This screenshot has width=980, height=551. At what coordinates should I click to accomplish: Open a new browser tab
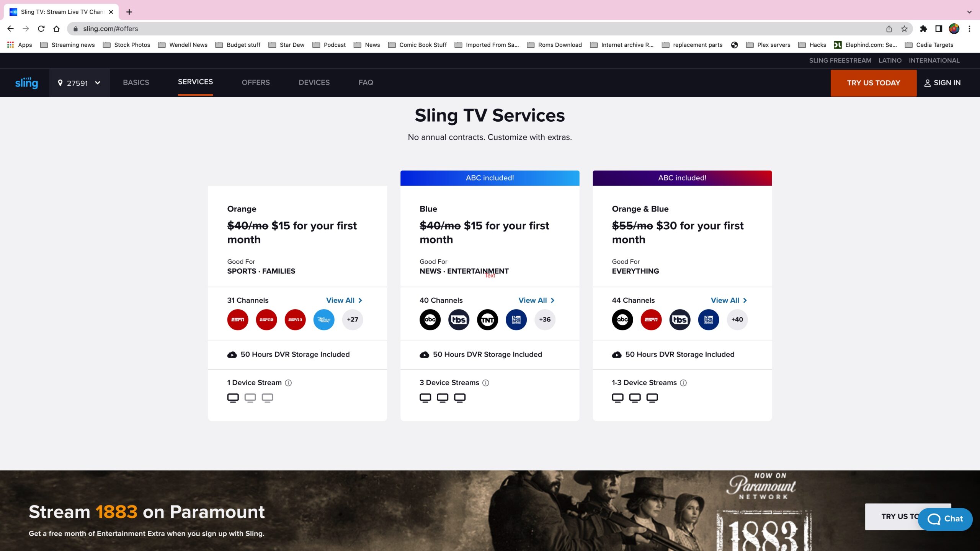pos(129,12)
